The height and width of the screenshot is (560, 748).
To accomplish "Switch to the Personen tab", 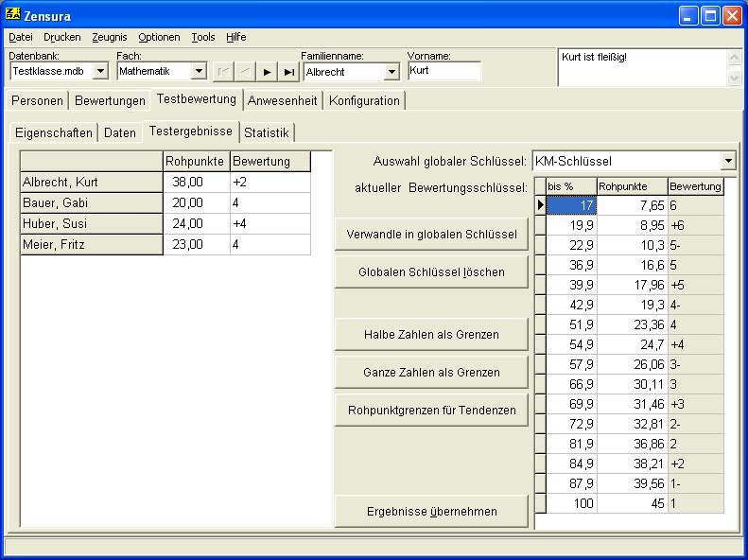I will (37, 100).
